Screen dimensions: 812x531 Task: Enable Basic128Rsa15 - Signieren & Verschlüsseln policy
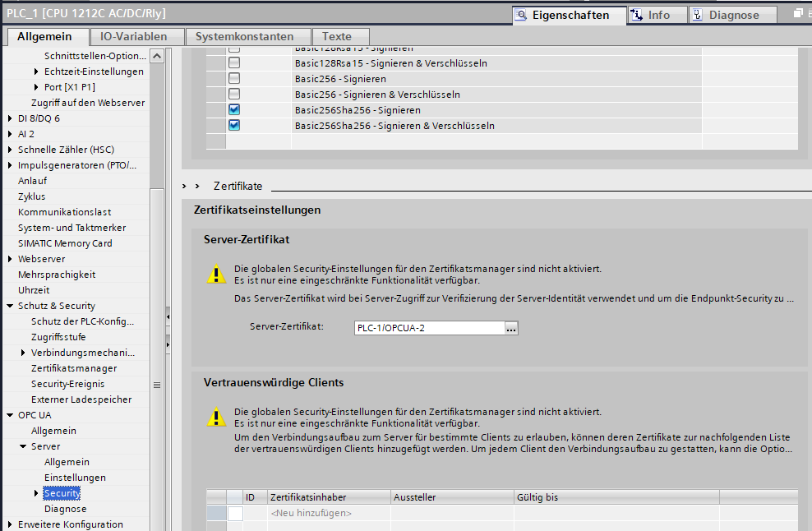pos(234,62)
